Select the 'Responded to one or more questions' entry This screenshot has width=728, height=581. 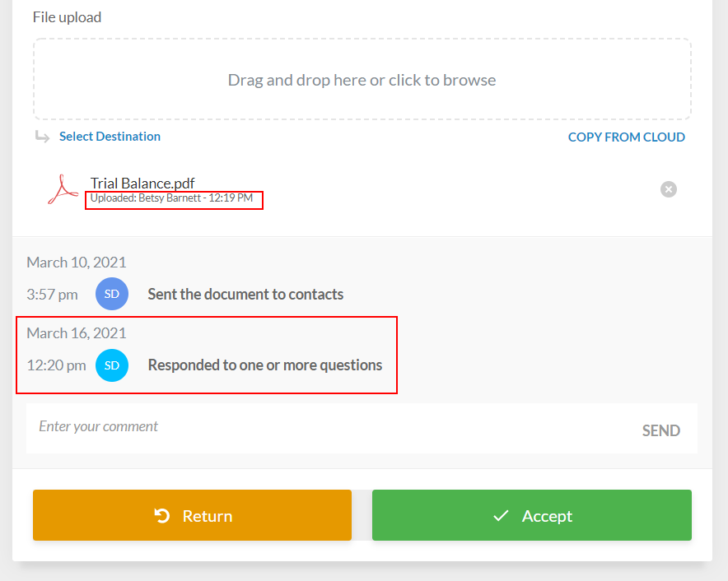(x=264, y=365)
